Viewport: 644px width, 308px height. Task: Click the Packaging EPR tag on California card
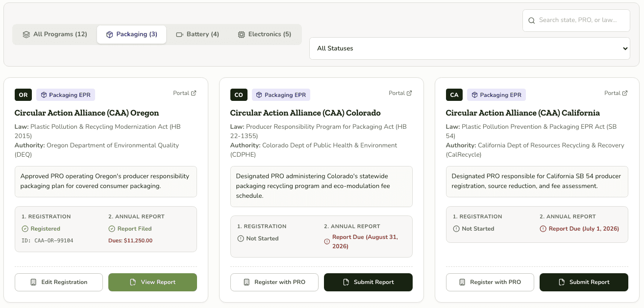coord(496,95)
